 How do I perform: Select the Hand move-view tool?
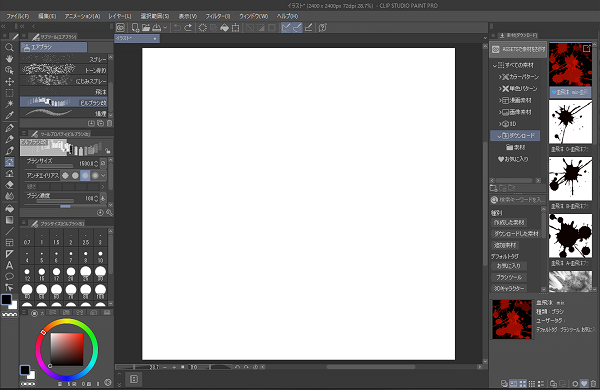9,59
